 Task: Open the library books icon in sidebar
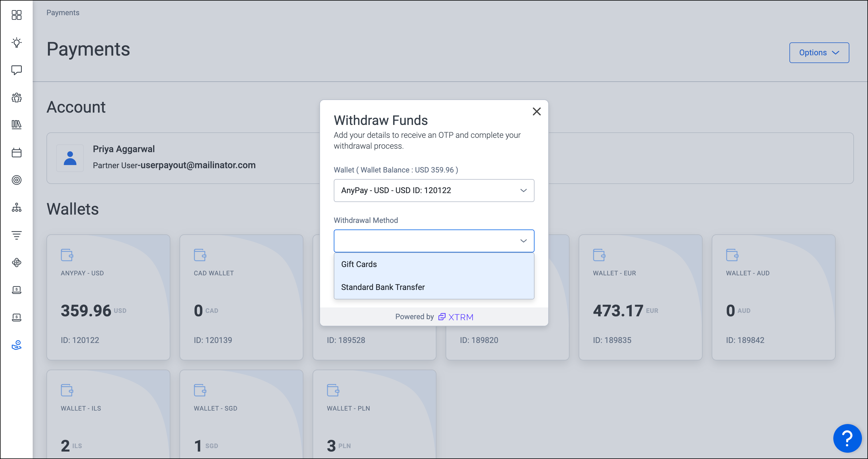click(17, 125)
